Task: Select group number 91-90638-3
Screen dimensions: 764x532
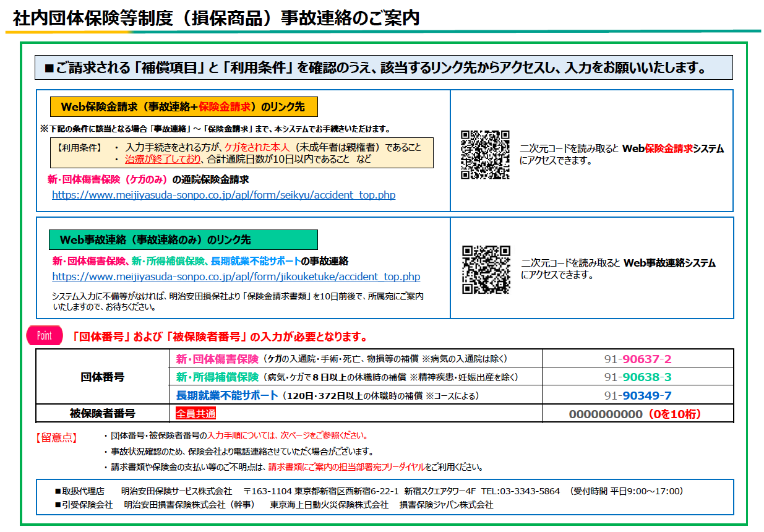Action: point(638,377)
